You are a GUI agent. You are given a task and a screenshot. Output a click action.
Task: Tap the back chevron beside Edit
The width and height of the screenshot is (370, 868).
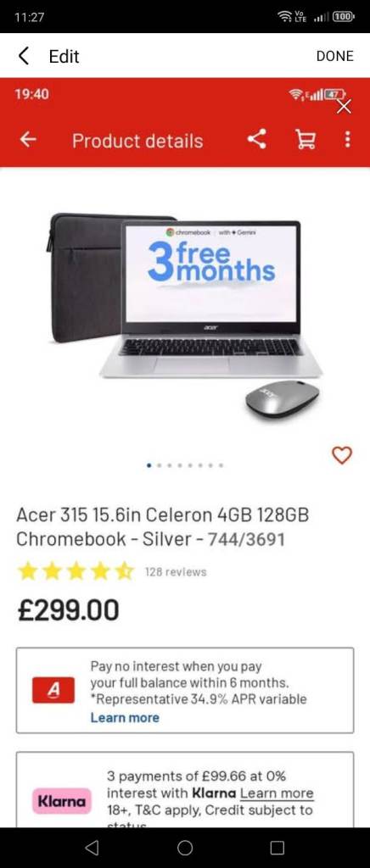[23, 56]
